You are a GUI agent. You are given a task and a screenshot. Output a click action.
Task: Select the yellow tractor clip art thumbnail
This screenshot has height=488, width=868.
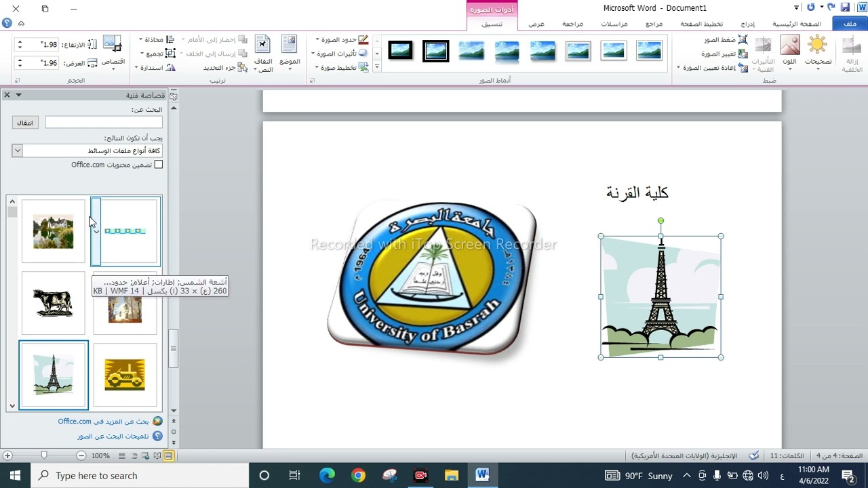tap(125, 375)
